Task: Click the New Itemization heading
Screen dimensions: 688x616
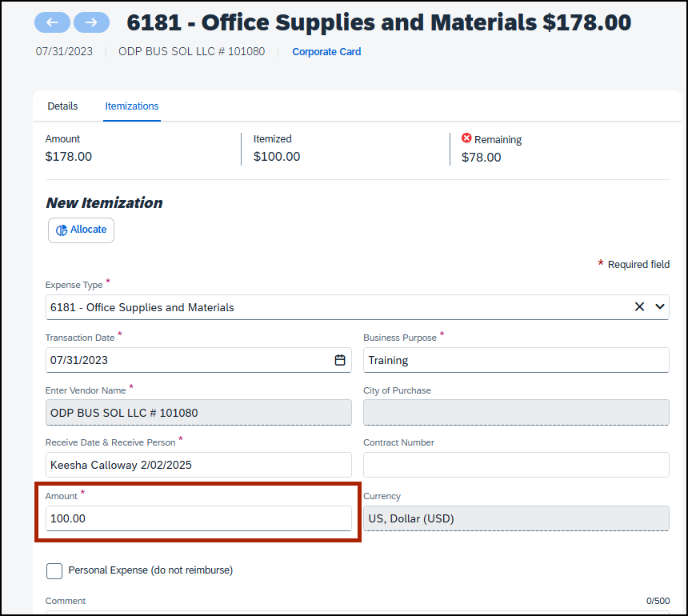Action: pos(105,202)
